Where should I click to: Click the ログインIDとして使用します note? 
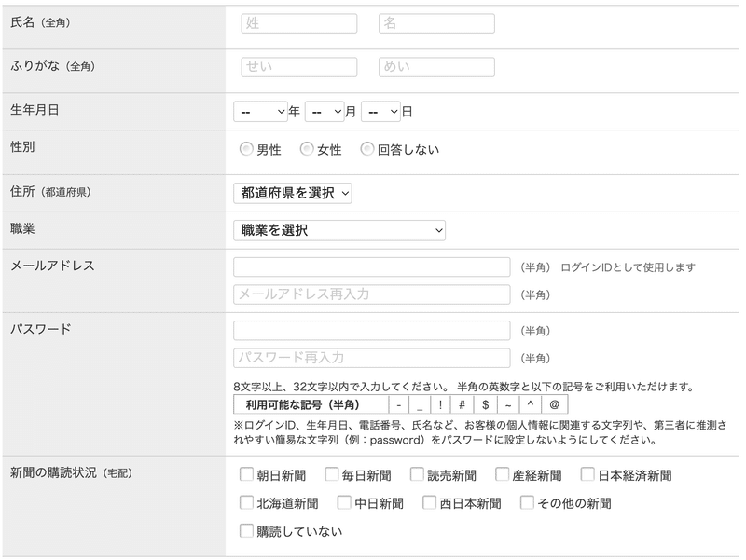tap(628, 267)
